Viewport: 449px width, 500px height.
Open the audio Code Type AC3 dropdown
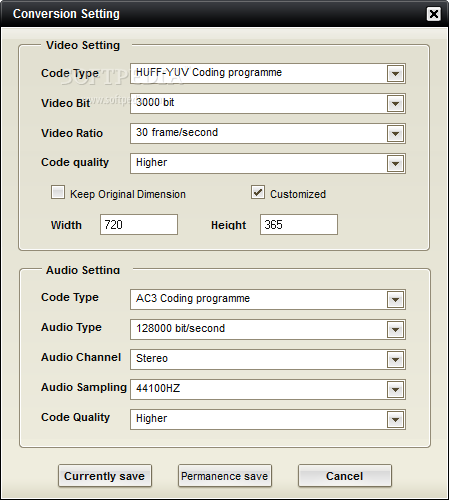(x=395, y=300)
